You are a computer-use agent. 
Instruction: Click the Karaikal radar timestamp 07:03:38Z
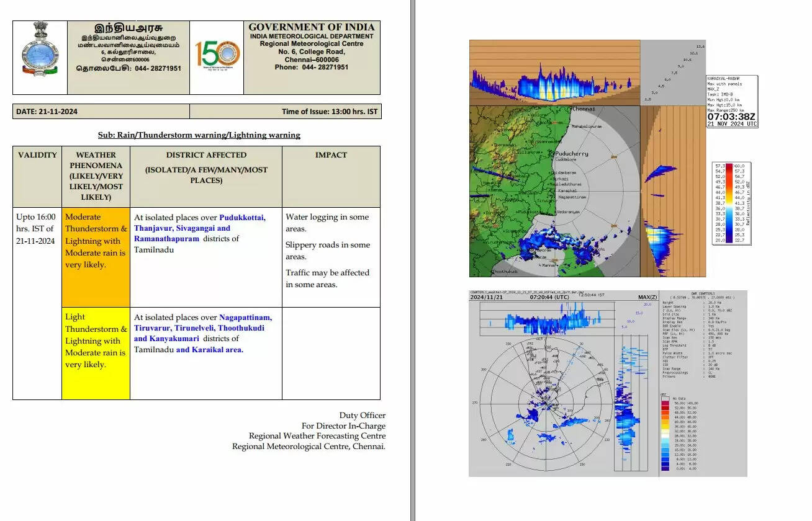(732, 116)
